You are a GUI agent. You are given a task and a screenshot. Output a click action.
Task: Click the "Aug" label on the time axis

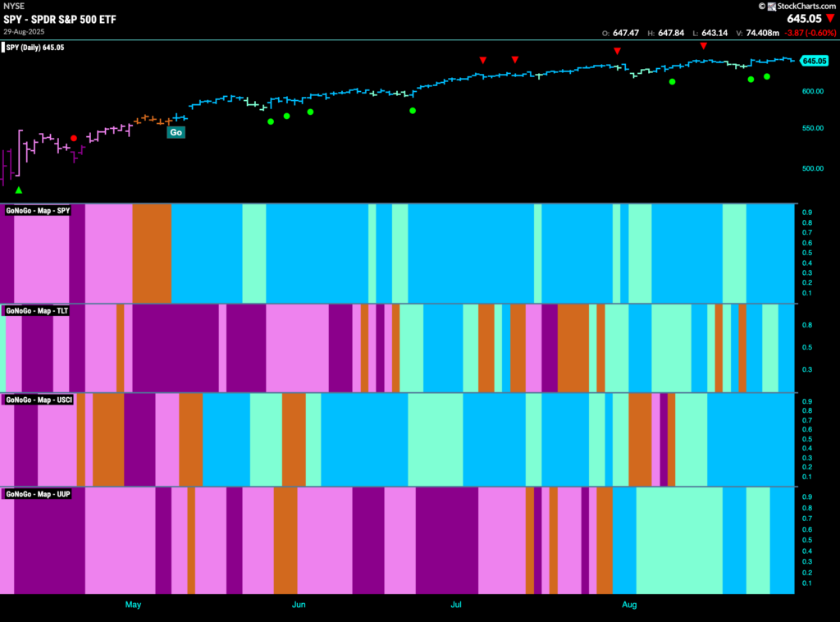[x=629, y=604]
